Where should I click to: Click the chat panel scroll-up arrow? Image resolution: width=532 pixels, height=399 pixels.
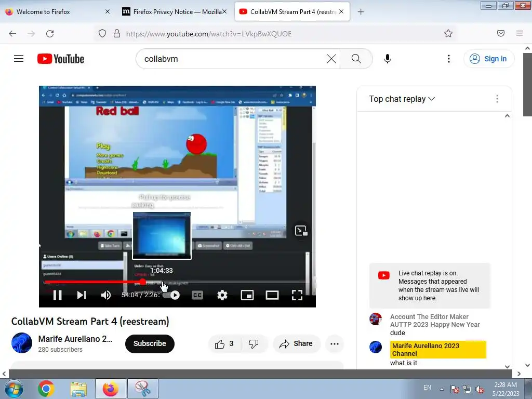507,116
